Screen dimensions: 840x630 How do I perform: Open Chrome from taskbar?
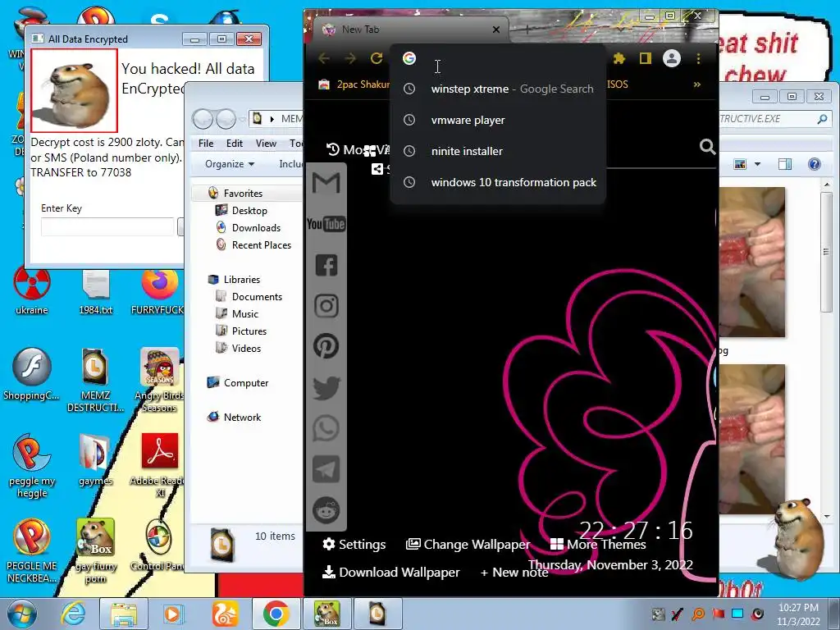[x=276, y=614]
